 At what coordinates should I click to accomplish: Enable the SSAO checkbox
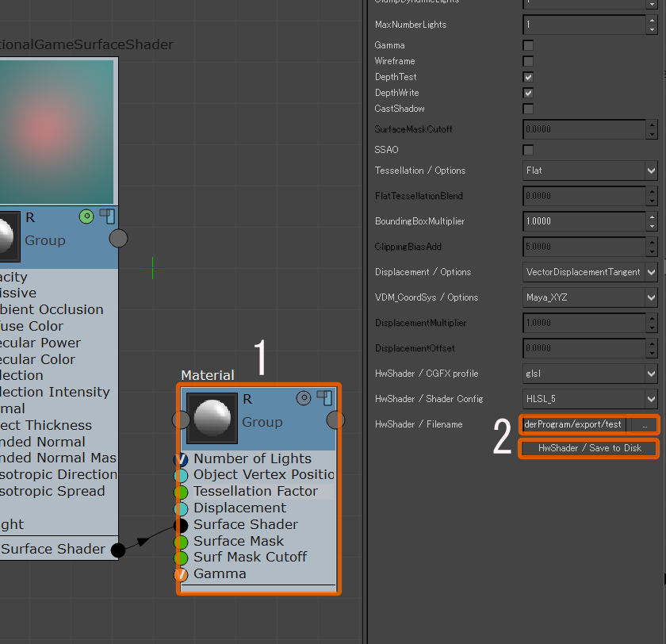(528, 150)
